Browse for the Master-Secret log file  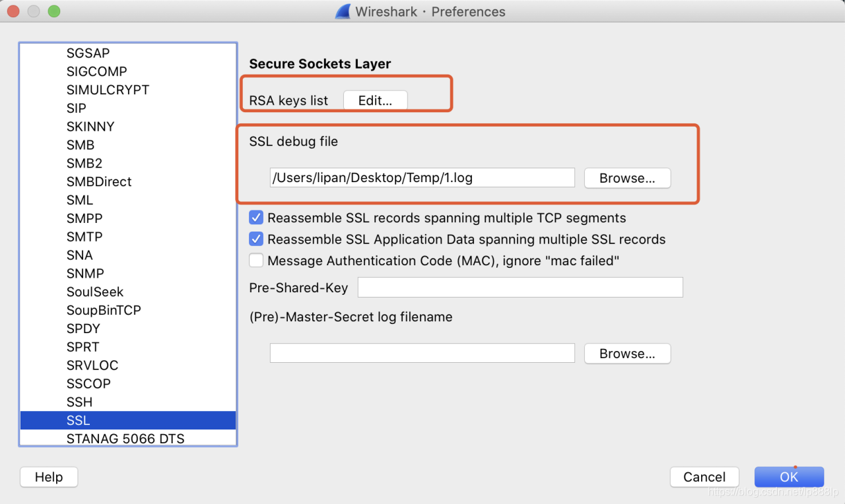click(x=627, y=354)
